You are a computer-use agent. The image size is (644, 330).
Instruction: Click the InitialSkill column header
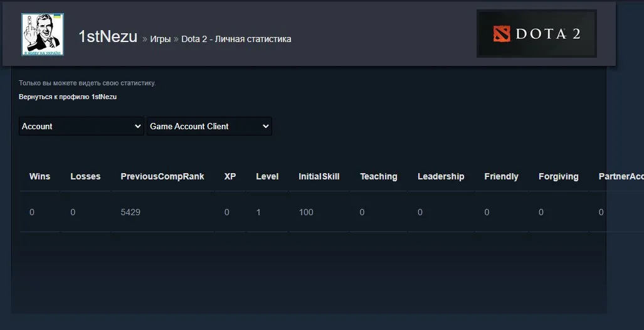pos(319,177)
